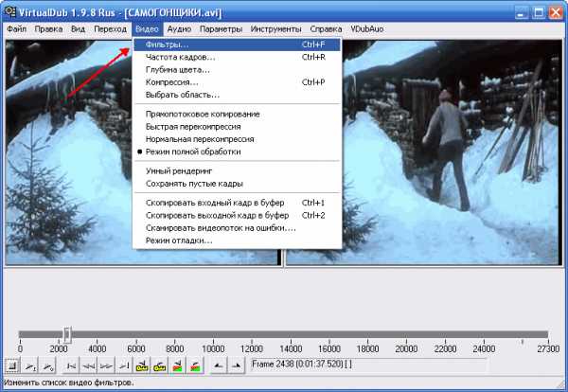The width and height of the screenshot is (568, 392).
Task: Choose Фильтры... in the Видео menu
Action: pos(238,45)
